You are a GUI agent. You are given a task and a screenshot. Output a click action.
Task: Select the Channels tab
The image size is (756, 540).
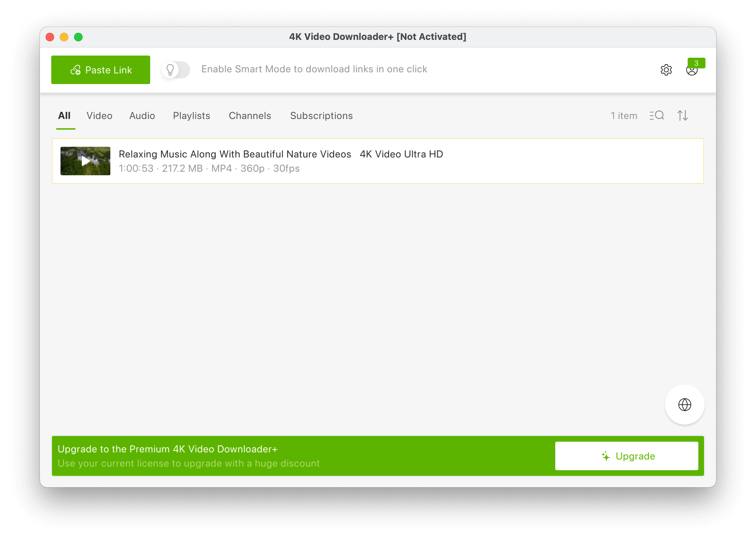[250, 116]
